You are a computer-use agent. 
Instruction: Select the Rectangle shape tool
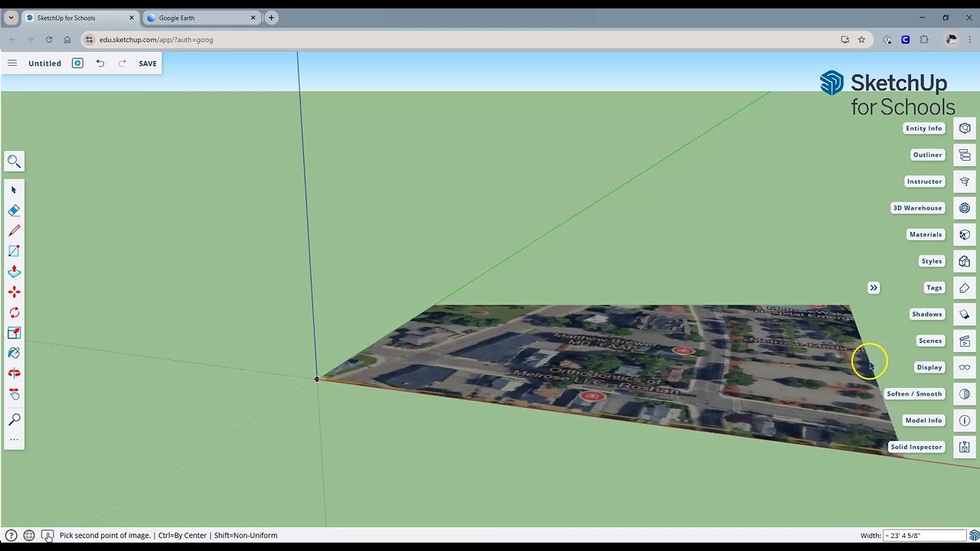click(14, 251)
